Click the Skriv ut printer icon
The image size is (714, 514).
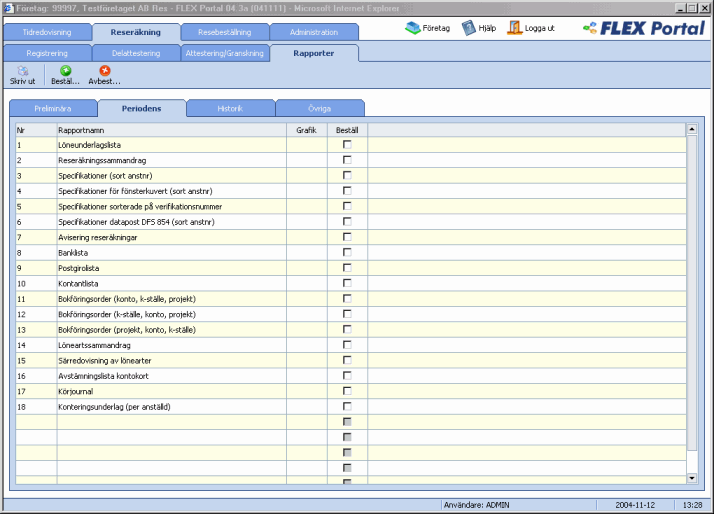(x=22, y=71)
